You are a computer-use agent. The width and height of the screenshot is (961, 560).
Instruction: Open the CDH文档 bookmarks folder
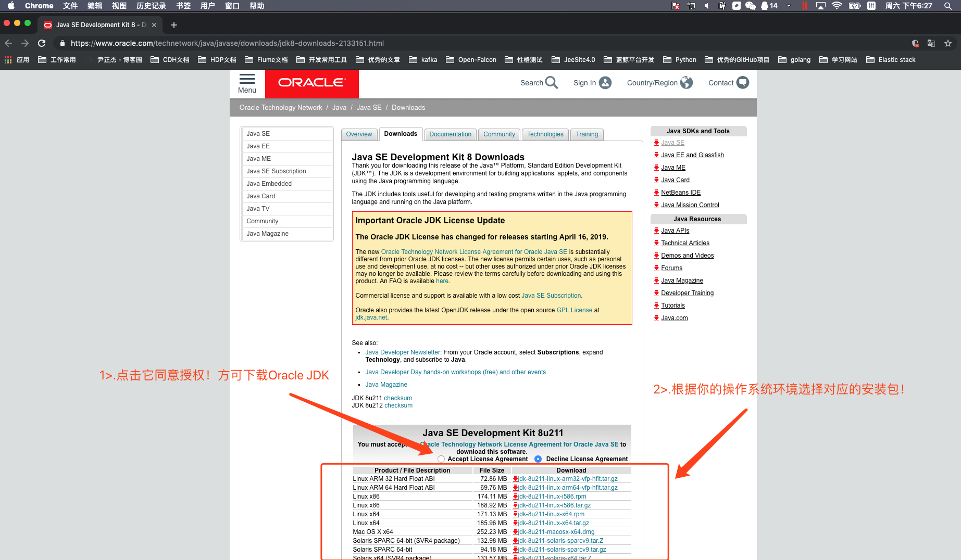pyautogui.click(x=170, y=60)
